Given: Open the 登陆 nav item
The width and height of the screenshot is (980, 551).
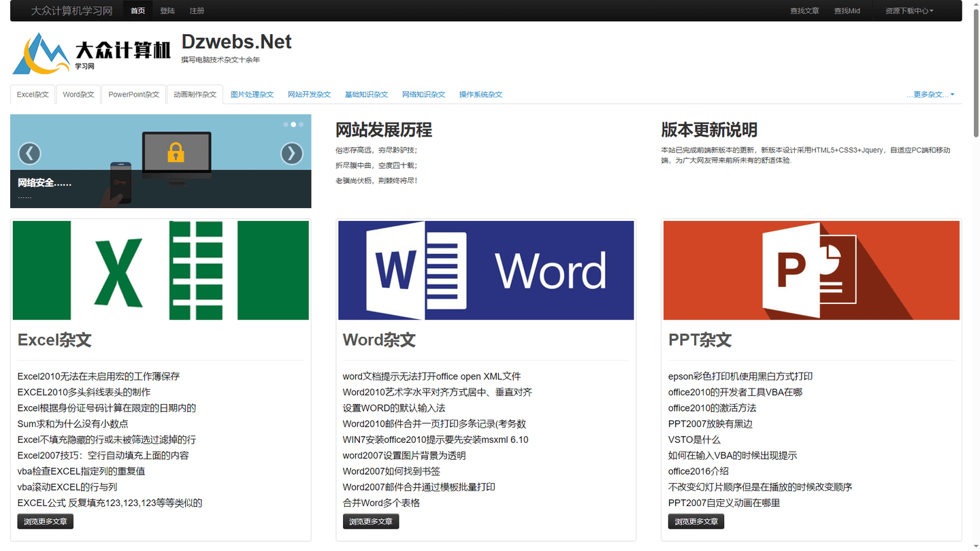Looking at the screenshot, I should [x=167, y=11].
